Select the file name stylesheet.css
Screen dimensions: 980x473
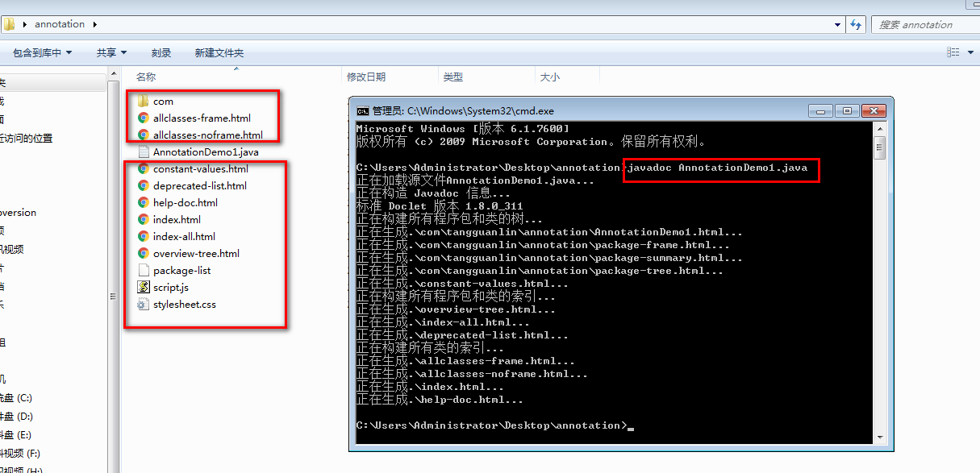click(x=185, y=304)
